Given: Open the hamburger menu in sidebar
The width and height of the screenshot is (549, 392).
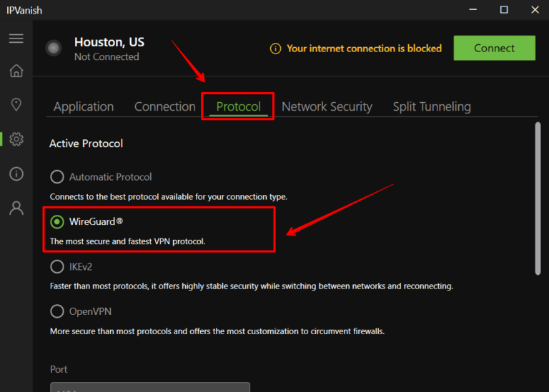Looking at the screenshot, I should point(16,39).
